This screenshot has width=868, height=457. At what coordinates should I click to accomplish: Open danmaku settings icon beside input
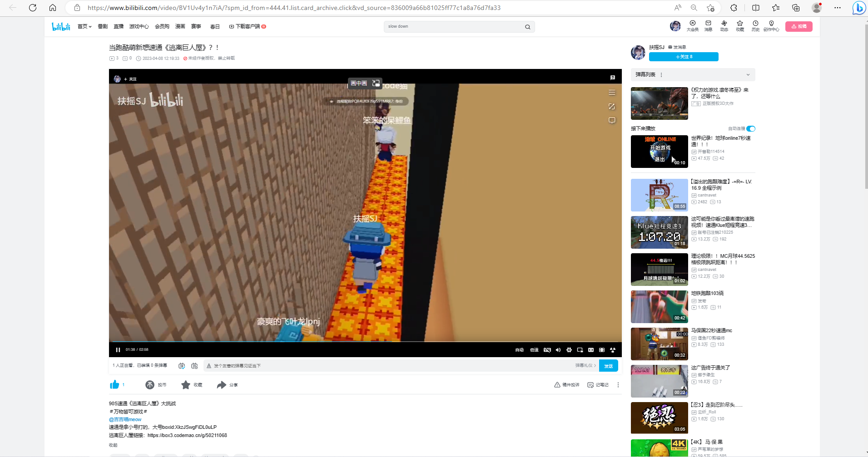coord(194,366)
